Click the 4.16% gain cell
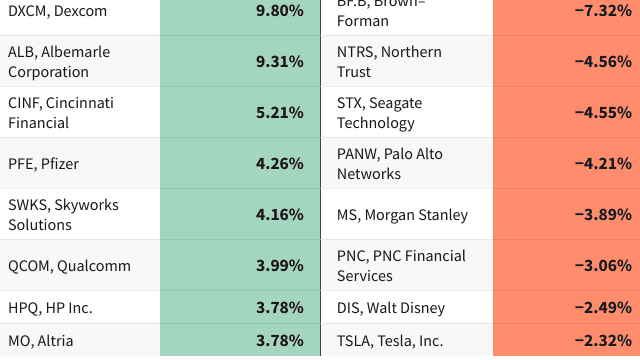Viewport: 640px width, 360px height. pos(240,214)
